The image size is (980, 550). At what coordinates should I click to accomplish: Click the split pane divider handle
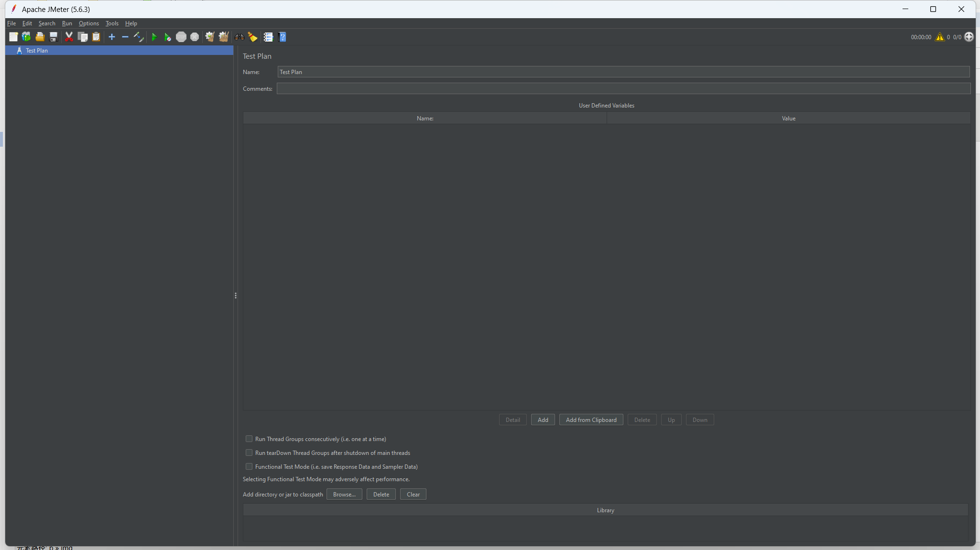click(236, 296)
